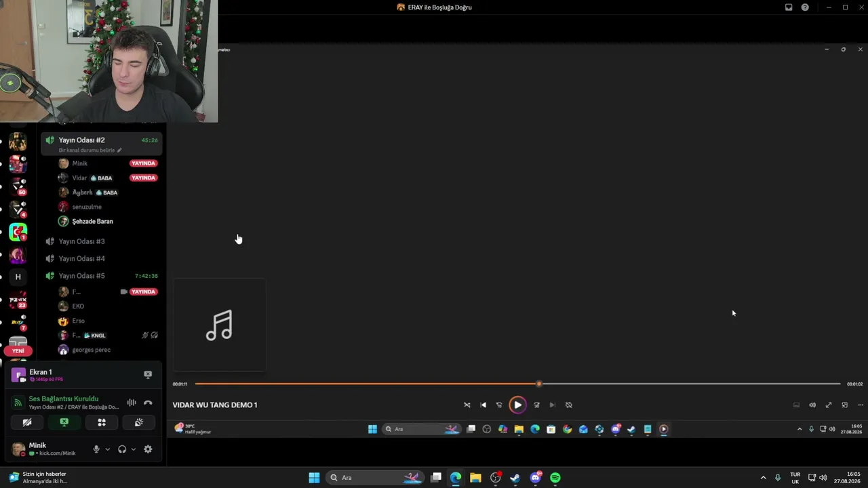Open Discord soundboard
868x488 pixels.
(139, 422)
